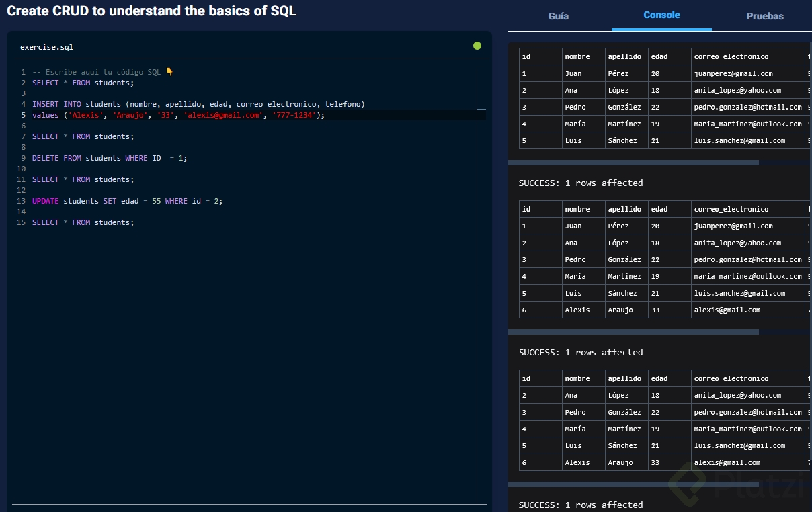Click the nombre header in first table
812x512 pixels.
[x=577, y=56]
